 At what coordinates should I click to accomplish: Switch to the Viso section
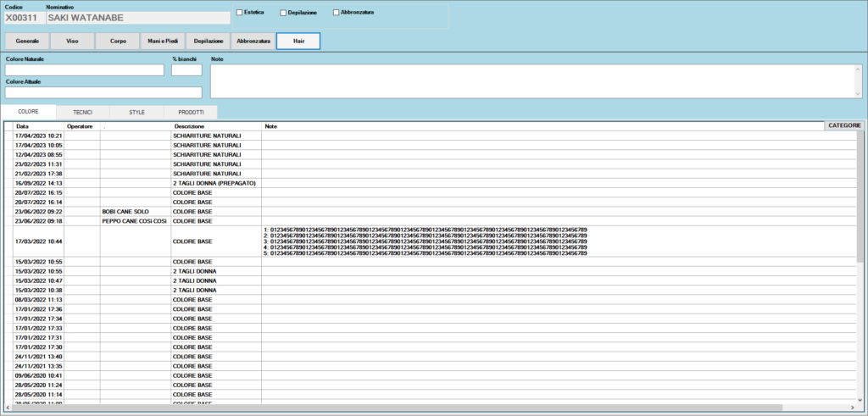pyautogui.click(x=72, y=41)
